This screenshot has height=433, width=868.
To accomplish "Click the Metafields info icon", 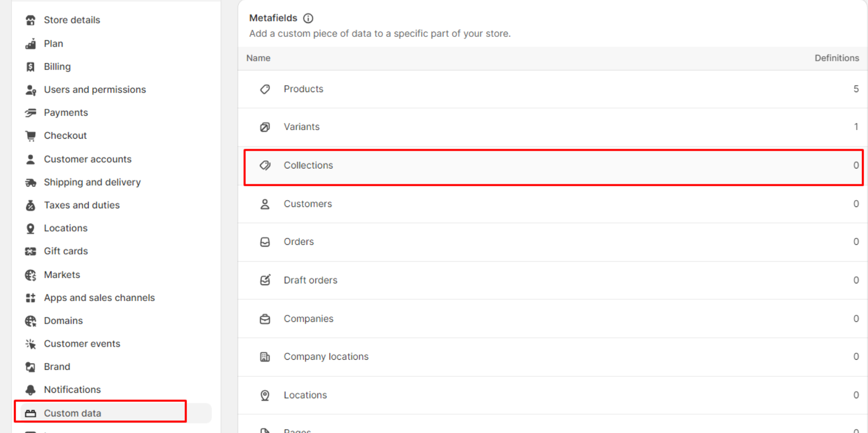I will click(x=308, y=18).
